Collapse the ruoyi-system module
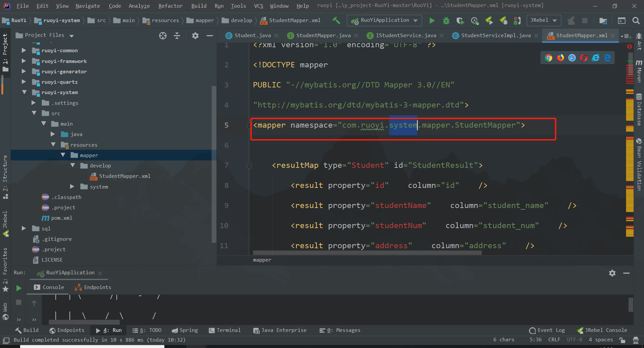The image size is (644, 348). (24, 92)
